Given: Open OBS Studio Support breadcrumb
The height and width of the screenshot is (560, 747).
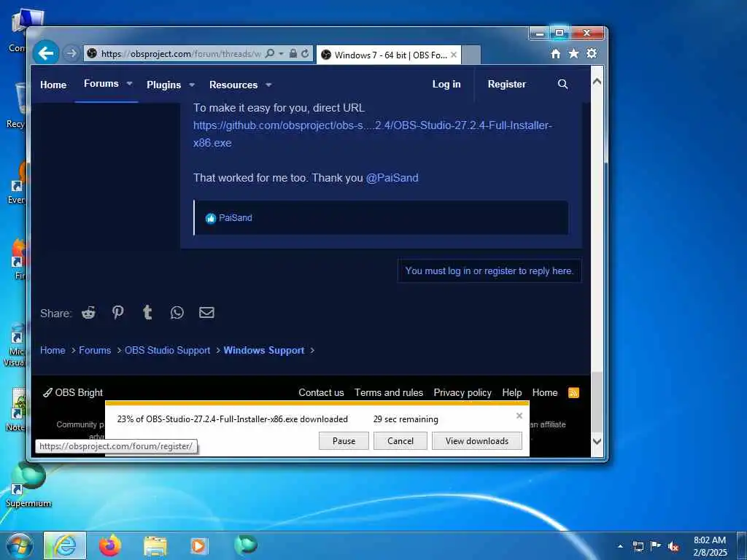Looking at the screenshot, I should click(x=167, y=351).
